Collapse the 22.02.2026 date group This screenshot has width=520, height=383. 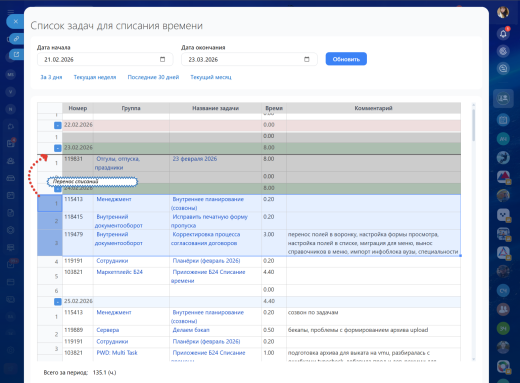click(58, 125)
